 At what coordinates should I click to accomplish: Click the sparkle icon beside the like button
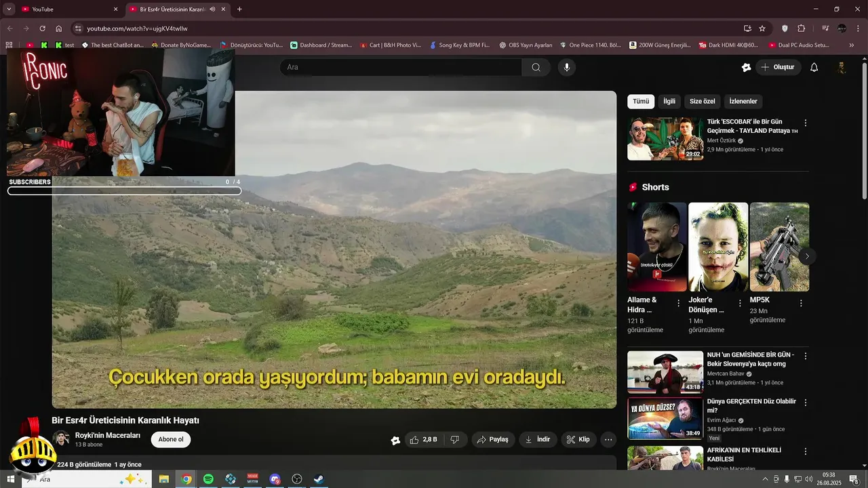point(395,440)
